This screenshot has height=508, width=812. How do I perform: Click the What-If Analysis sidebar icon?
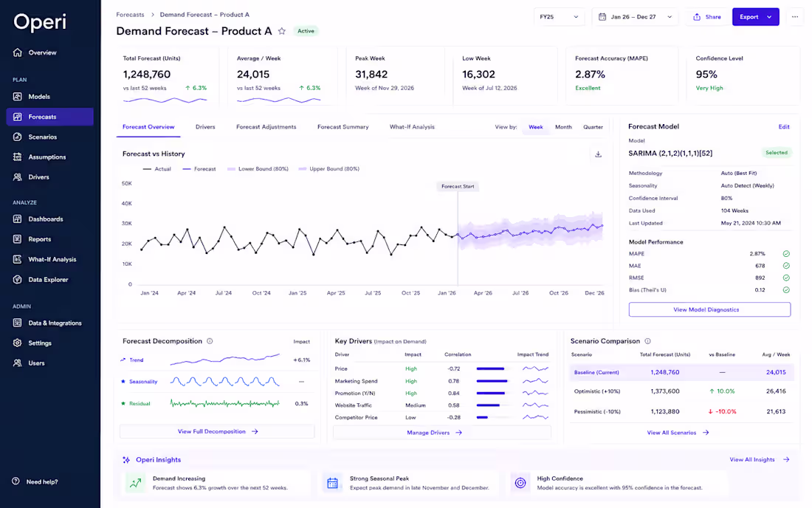[x=18, y=259]
